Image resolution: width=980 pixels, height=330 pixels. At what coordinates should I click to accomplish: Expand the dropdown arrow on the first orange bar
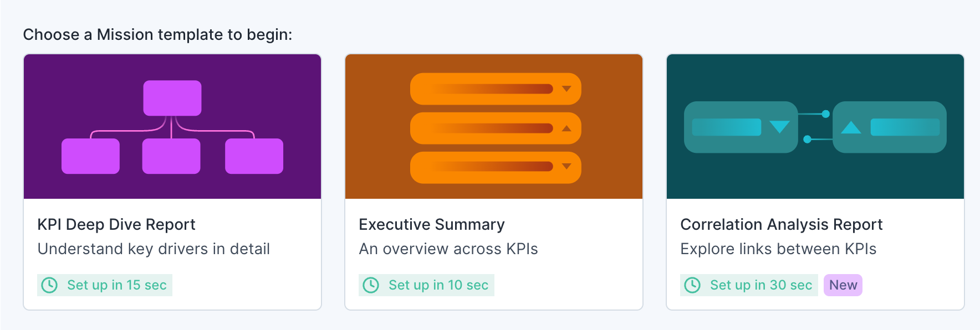pos(566,89)
